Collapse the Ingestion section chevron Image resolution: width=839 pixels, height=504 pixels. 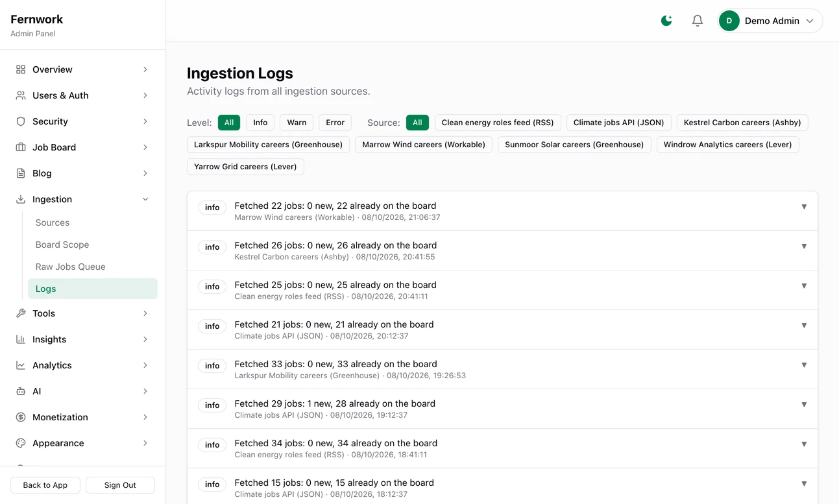145,199
